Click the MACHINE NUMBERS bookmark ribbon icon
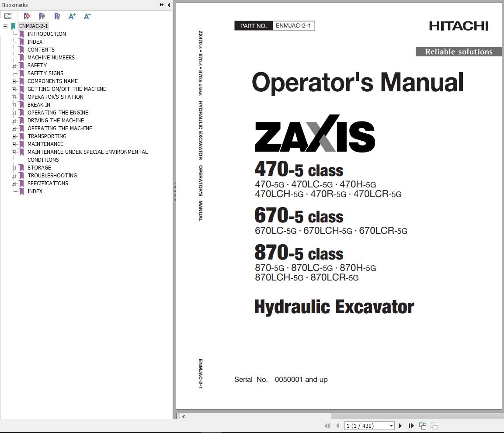504x433 pixels. pos(21,58)
